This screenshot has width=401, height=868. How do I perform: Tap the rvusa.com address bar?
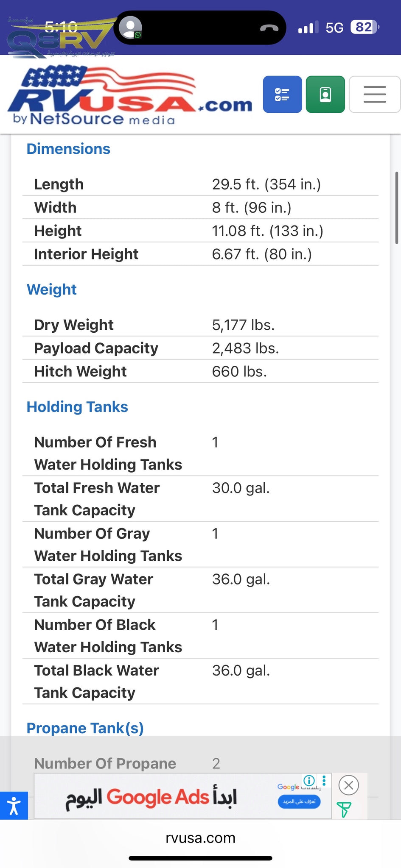[x=200, y=838]
